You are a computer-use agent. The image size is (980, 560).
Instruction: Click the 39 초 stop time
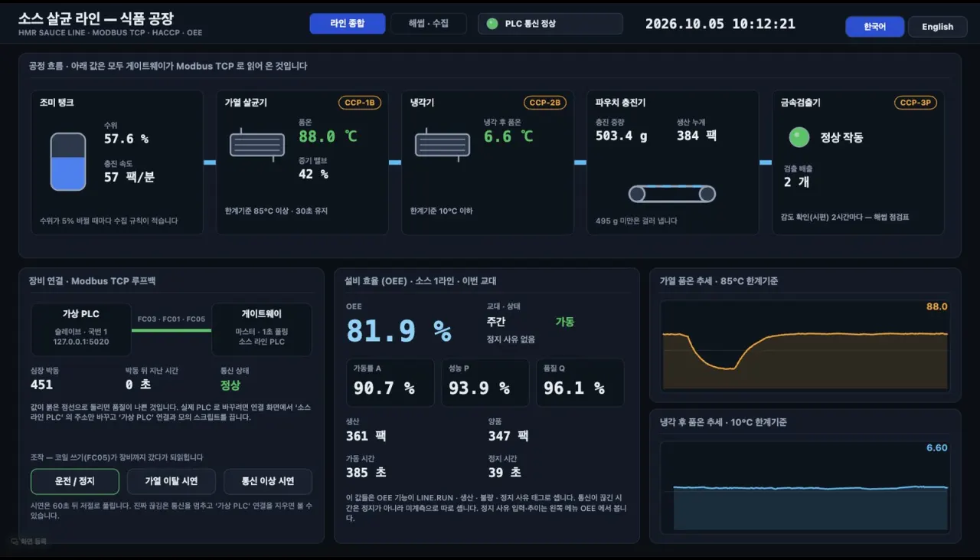505,473
